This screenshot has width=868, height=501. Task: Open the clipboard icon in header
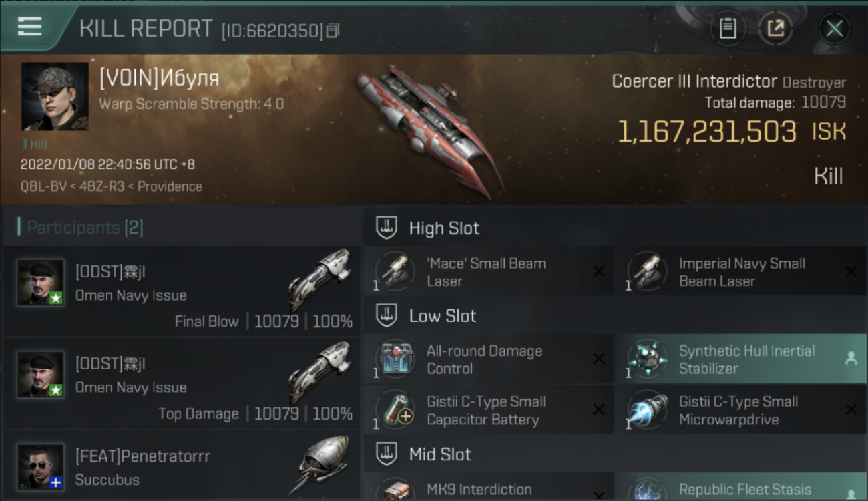tap(728, 29)
